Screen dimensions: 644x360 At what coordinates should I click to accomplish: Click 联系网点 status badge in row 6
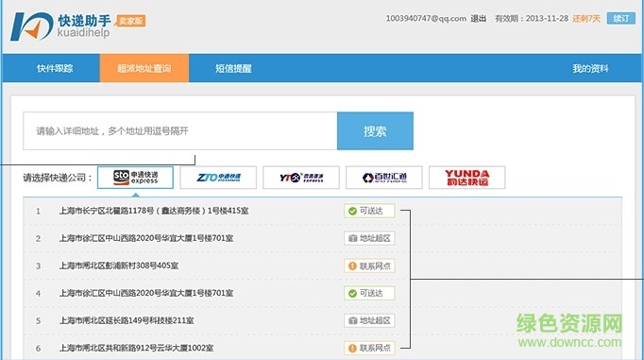pyautogui.click(x=369, y=348)
